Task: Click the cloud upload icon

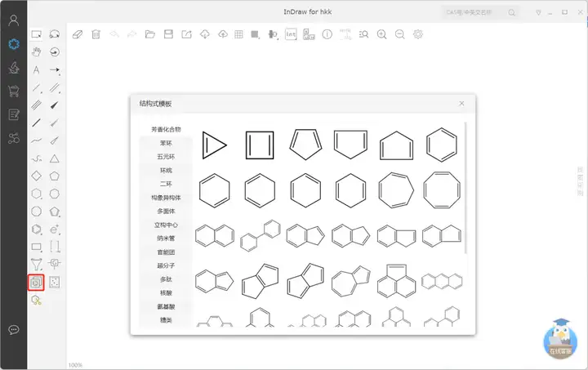Action: tap(223, 34)
